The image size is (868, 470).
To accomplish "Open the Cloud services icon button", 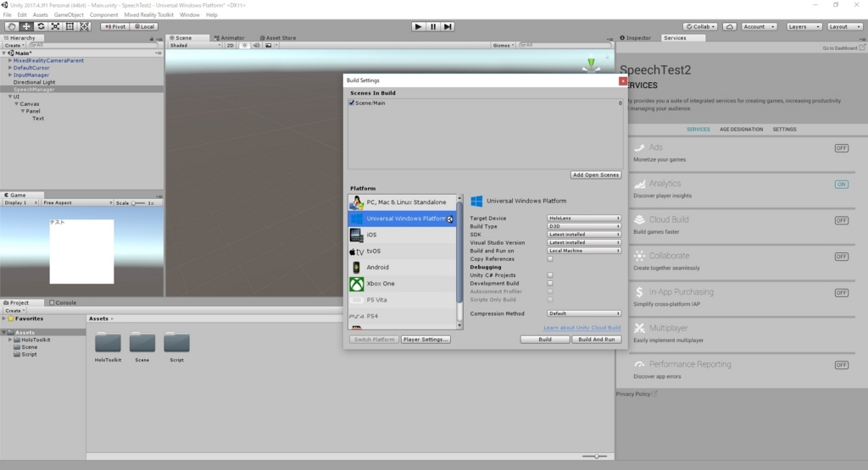I will tap(730, 26).
